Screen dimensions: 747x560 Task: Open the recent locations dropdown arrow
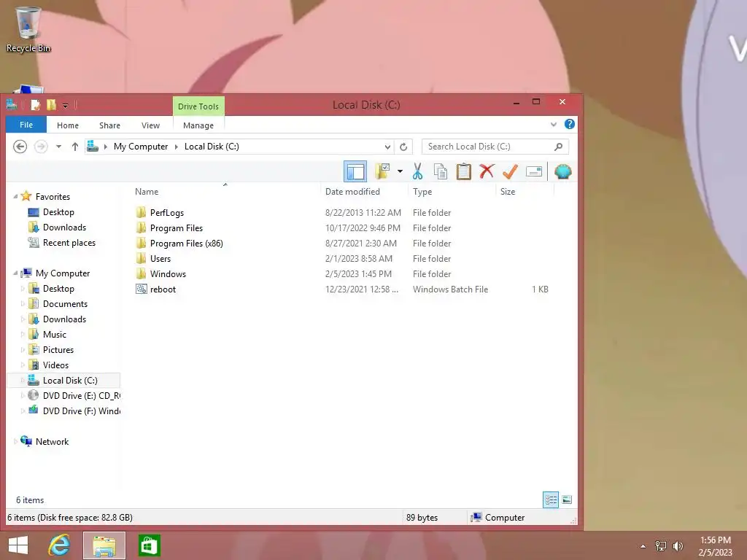click(58, 147)
